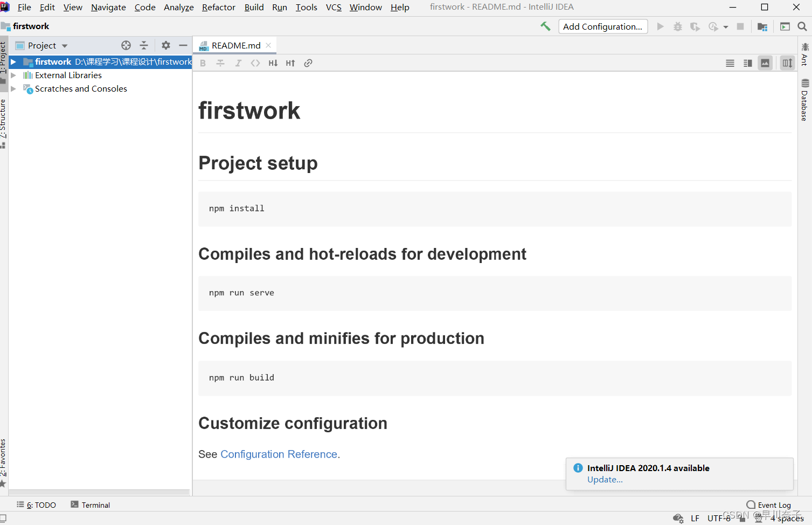Open Project panel settings gear
This screenshot has width=812, height=525.
166,45
